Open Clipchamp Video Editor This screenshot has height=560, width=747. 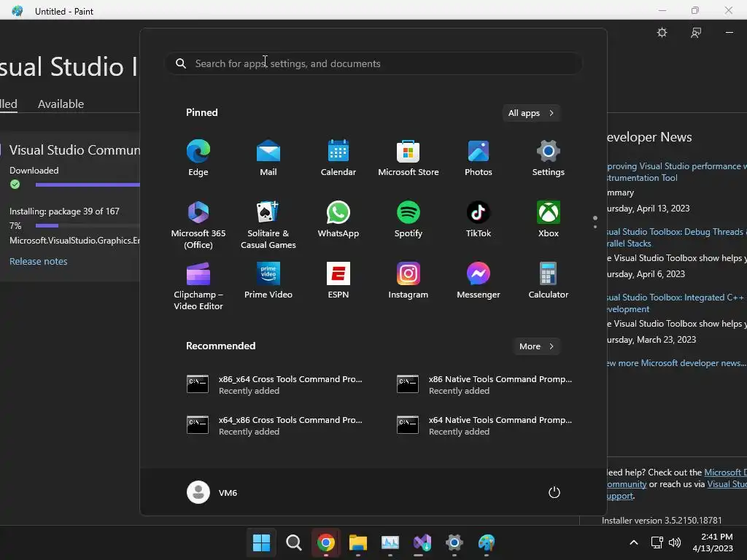(198, 286)
